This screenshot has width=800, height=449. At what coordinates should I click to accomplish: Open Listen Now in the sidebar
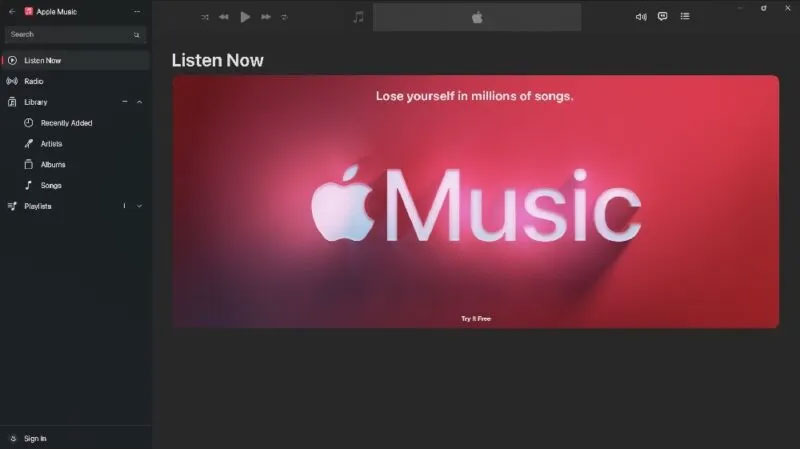tap(76, 60)
